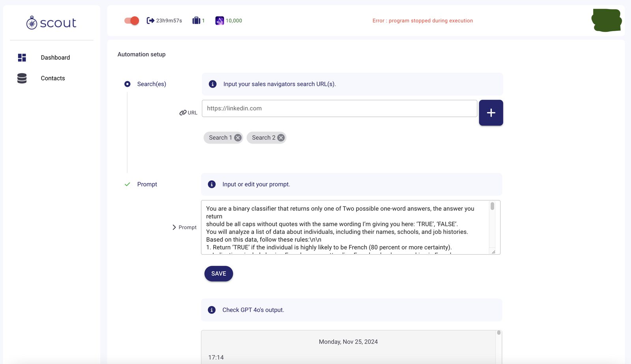Add URL with the plus button
631x364 pixels.
491,113
